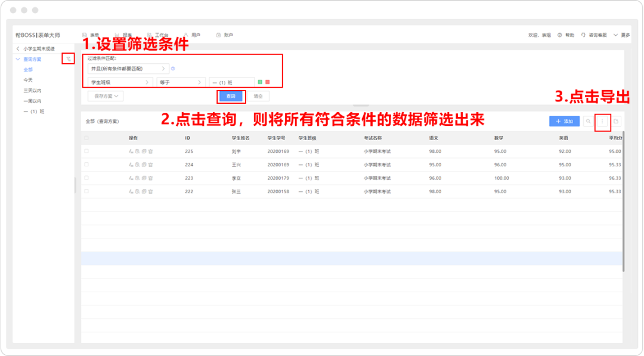Click the filter icon beside 查询方案
Viewport: 644px width, 356px height.
69,59
